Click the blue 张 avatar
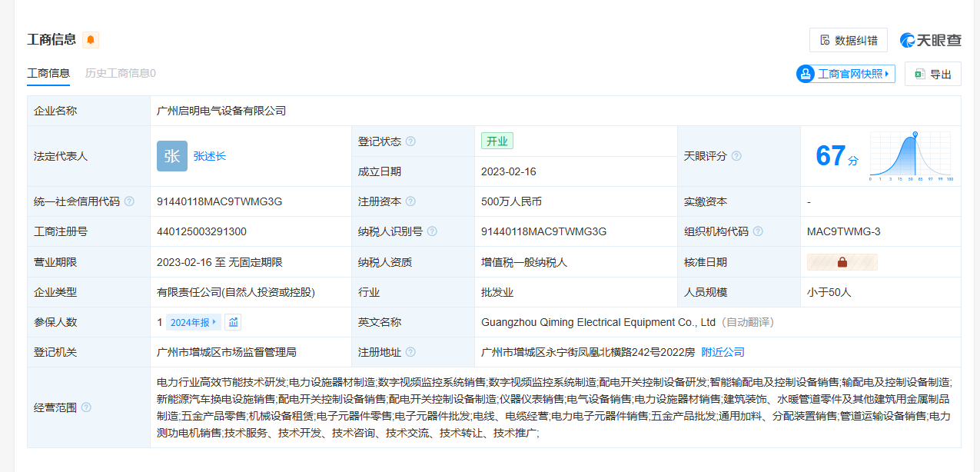This screenshot has height=472, width=980. tap(171, 156)
